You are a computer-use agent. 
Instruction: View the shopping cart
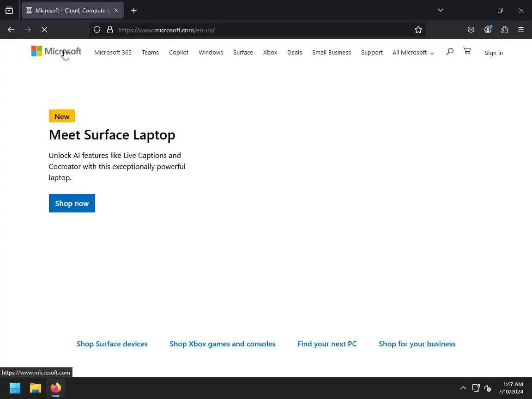[467, 51]
